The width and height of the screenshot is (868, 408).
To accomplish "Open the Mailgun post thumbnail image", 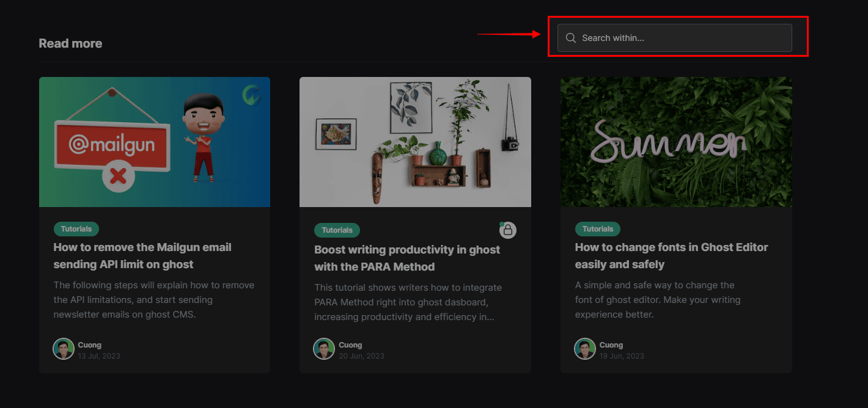I will 154,142.
